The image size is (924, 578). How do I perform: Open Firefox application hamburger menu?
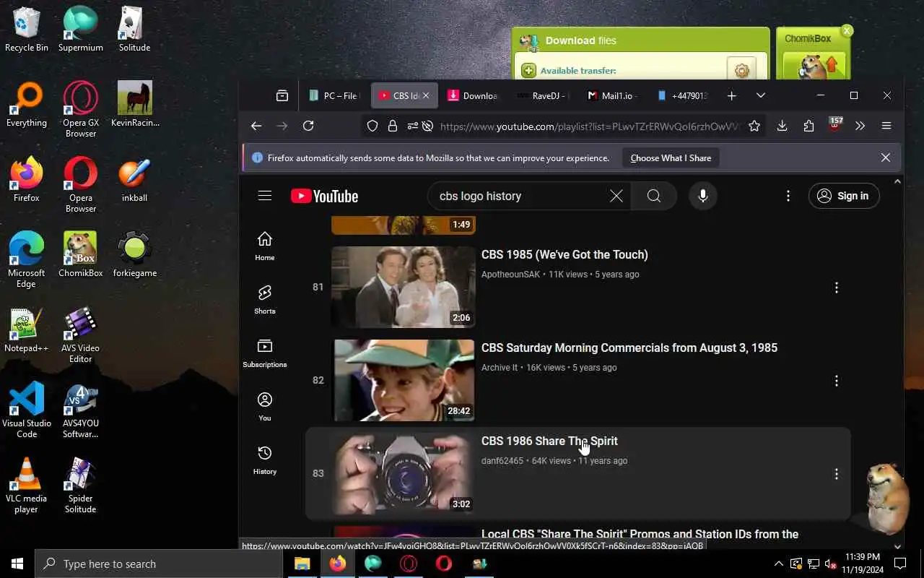[886, 126]
